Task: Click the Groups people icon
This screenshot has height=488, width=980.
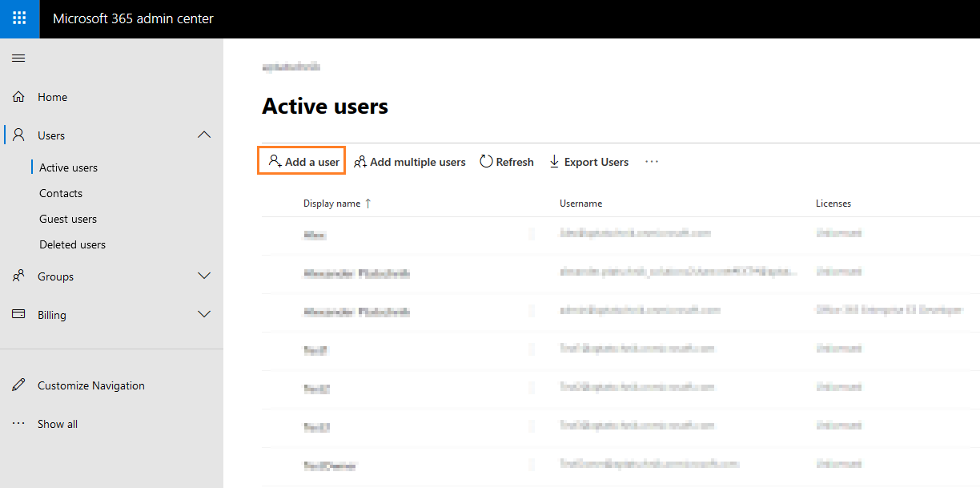Action: coord(18,276)
